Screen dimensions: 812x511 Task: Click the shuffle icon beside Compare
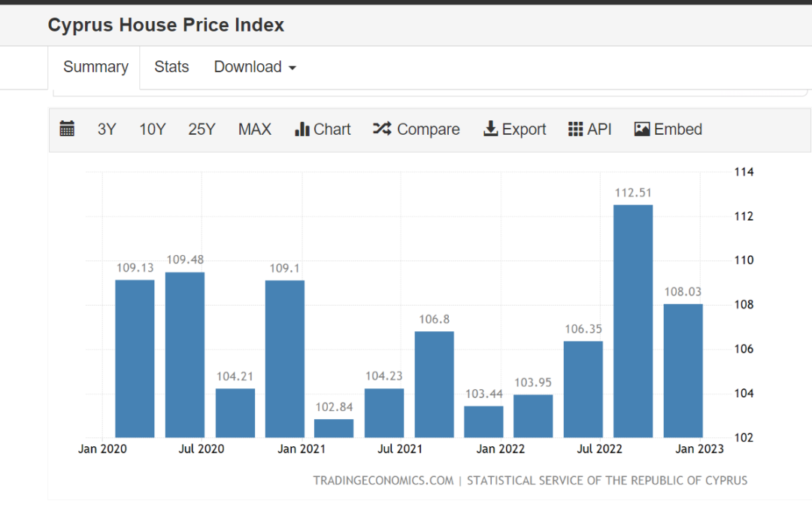click(382, 129)
